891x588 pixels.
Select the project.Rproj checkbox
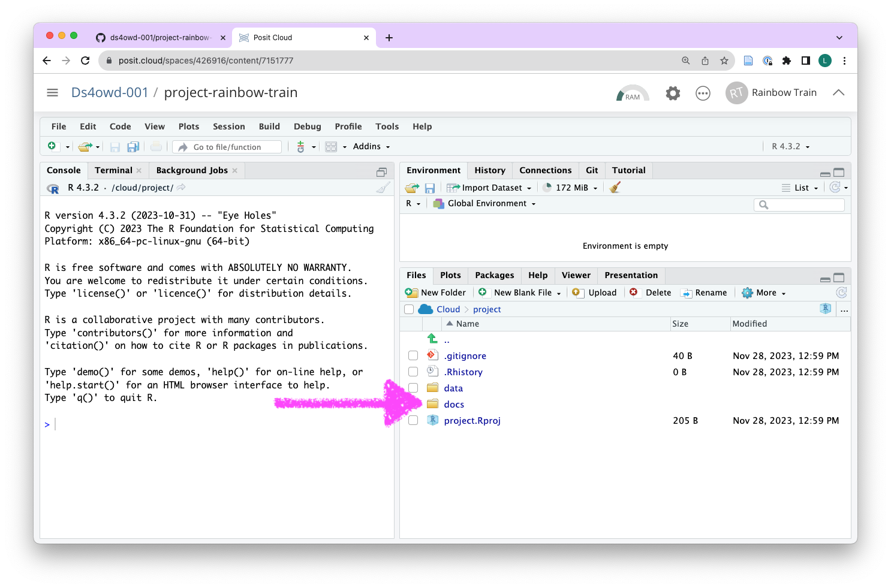(x=413, y=420)
